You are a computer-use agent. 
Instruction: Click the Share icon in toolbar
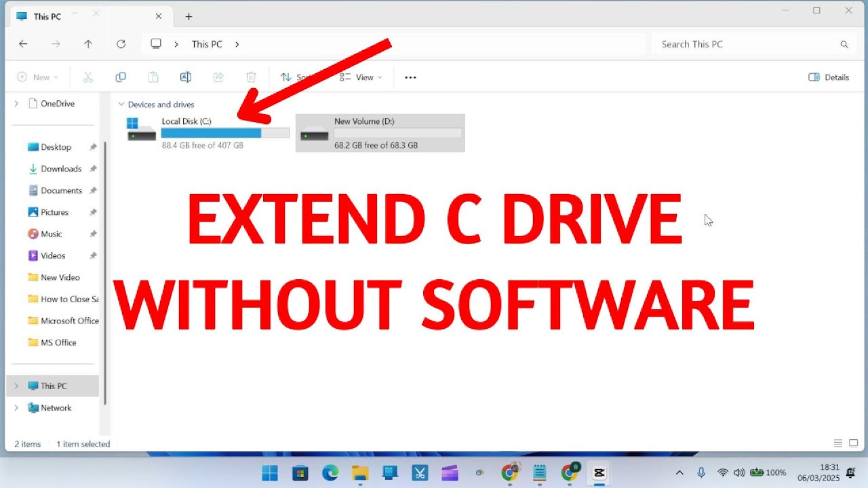pos(218,77)
